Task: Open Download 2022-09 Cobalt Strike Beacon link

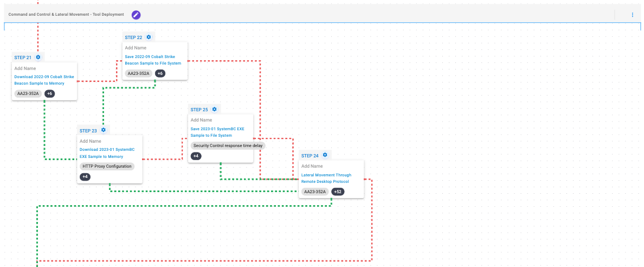Action: 44,80
